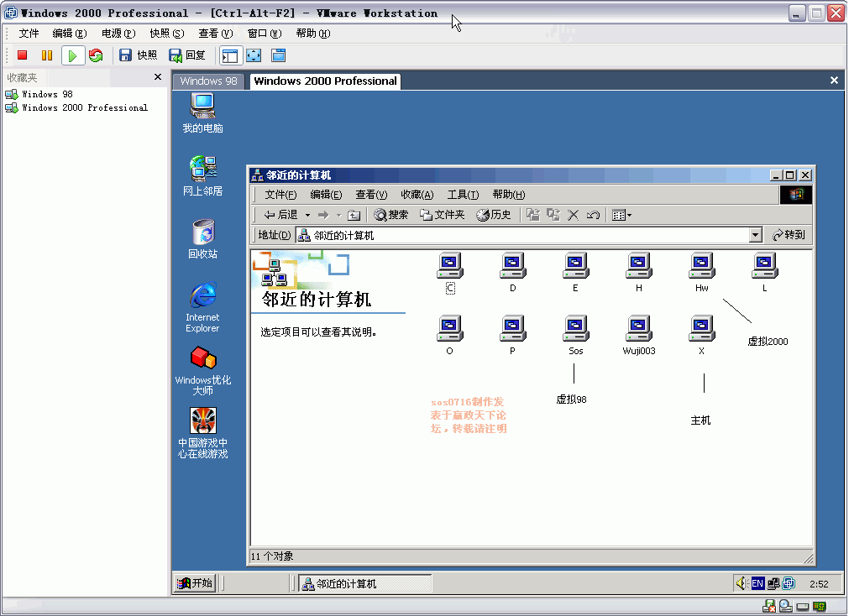Image resolution: width=849 pixels, height=616 pixels.
Task: Click the Copy To toolbar icon
Action: (x=553, y=215)
